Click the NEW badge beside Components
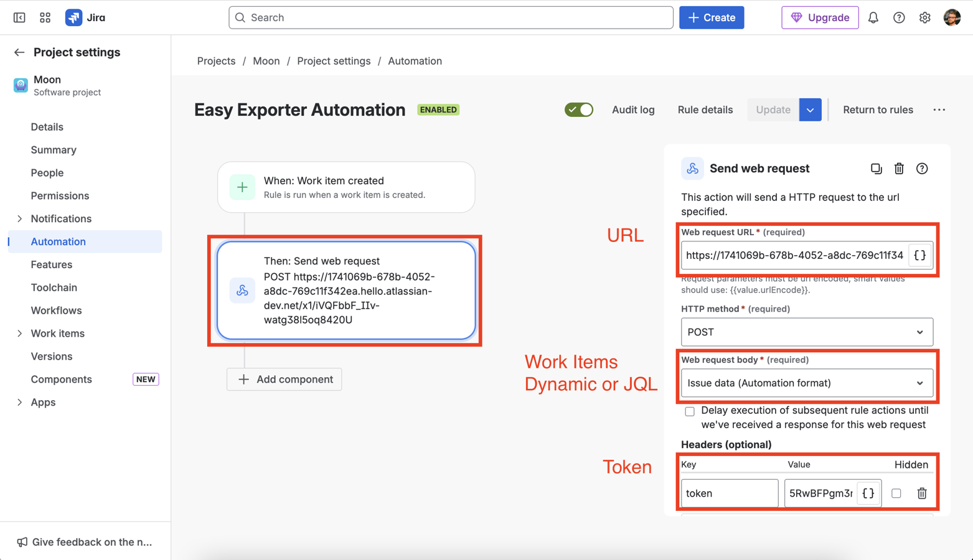Viewport: 973px width, 560px height. 146,380
